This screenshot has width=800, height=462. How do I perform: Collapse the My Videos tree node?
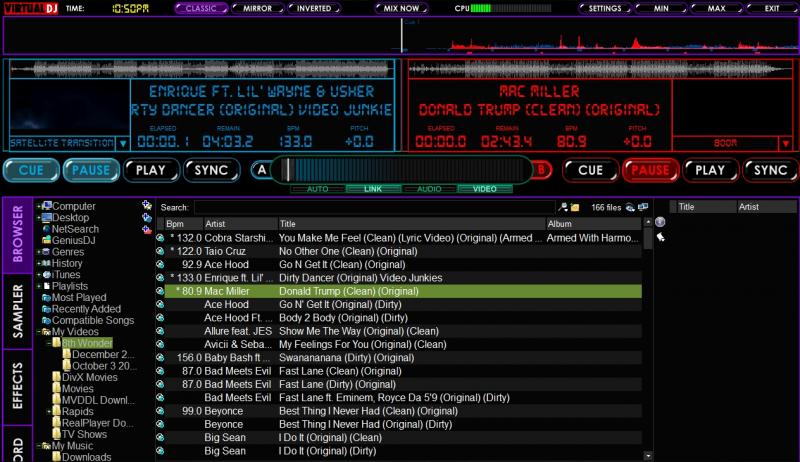tap(38, 331)
